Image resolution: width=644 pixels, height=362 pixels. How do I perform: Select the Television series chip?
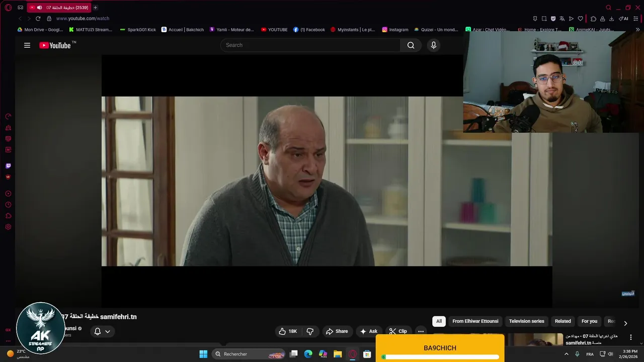(x=527, y=321)
